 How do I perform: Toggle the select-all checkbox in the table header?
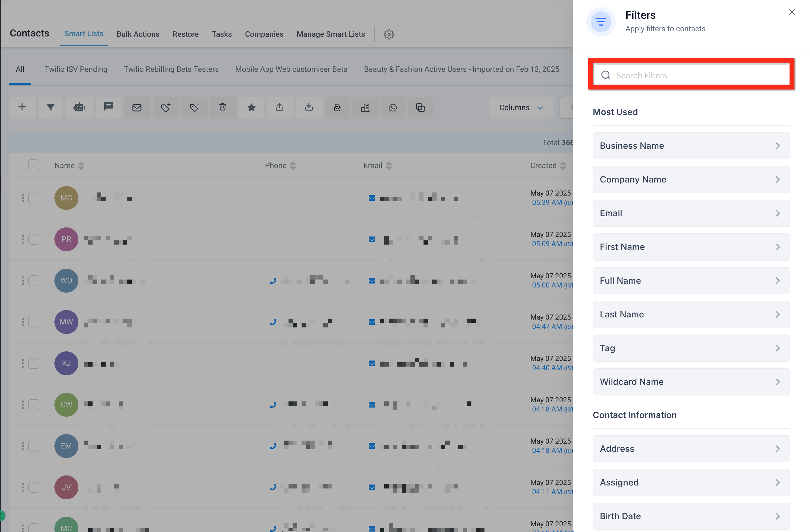tap(34, 165)
